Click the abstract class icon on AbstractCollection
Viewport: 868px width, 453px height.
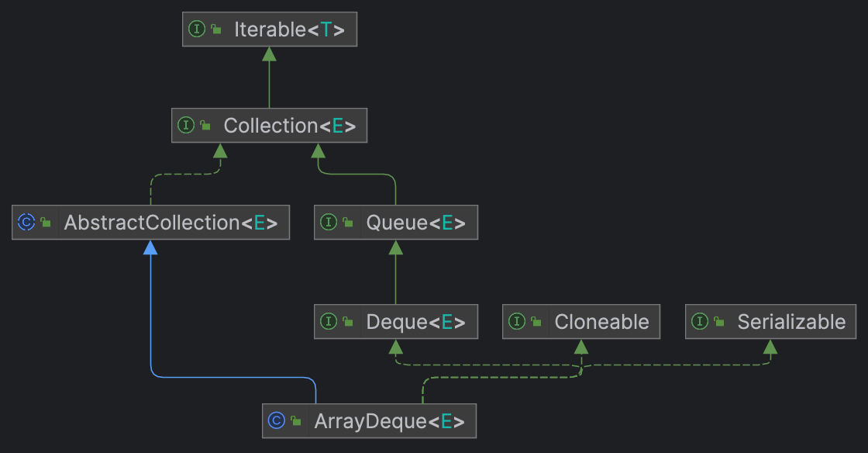coord(26,223)
